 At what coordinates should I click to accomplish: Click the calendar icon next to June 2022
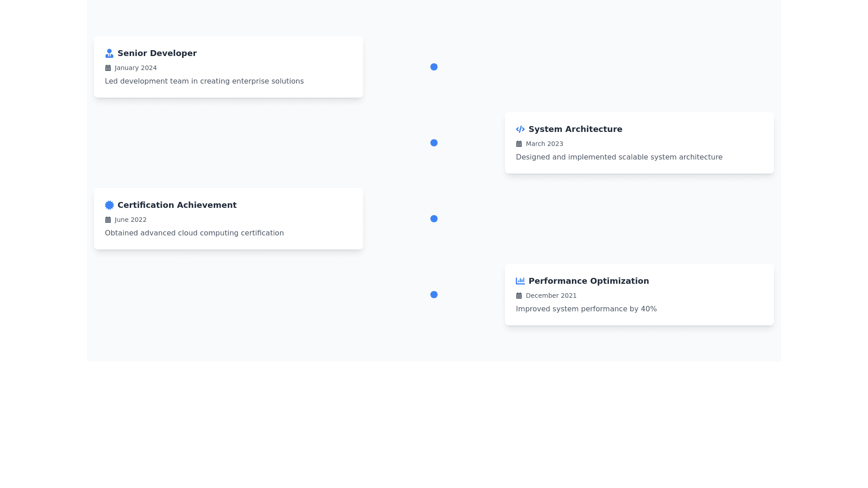point(108,220)
